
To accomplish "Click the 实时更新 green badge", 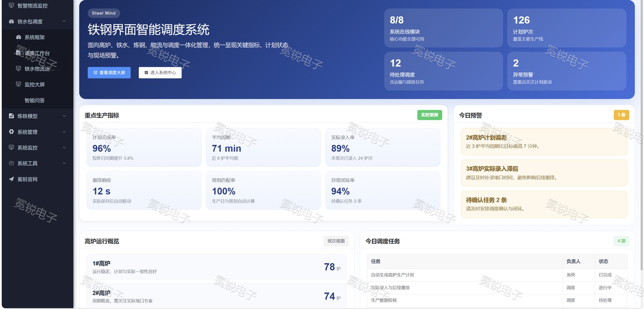I will (x=429, y=115).
